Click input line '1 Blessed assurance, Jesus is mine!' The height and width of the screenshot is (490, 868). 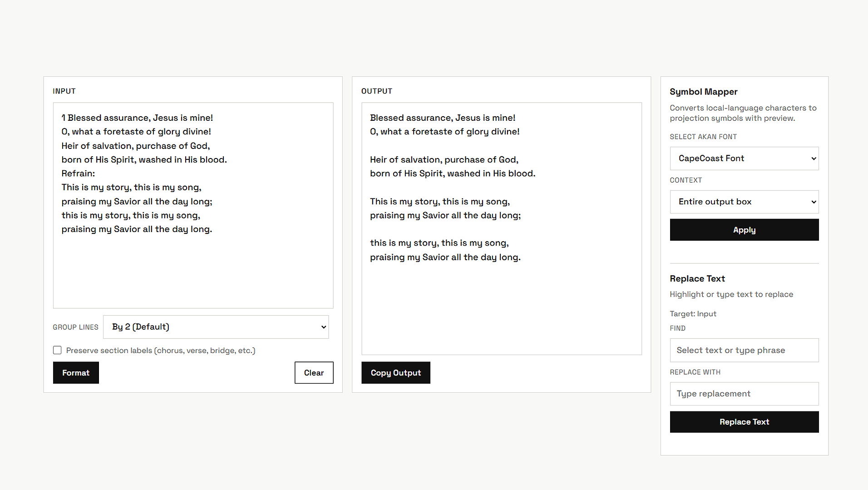pyautogui.click(x=137, y=118)
